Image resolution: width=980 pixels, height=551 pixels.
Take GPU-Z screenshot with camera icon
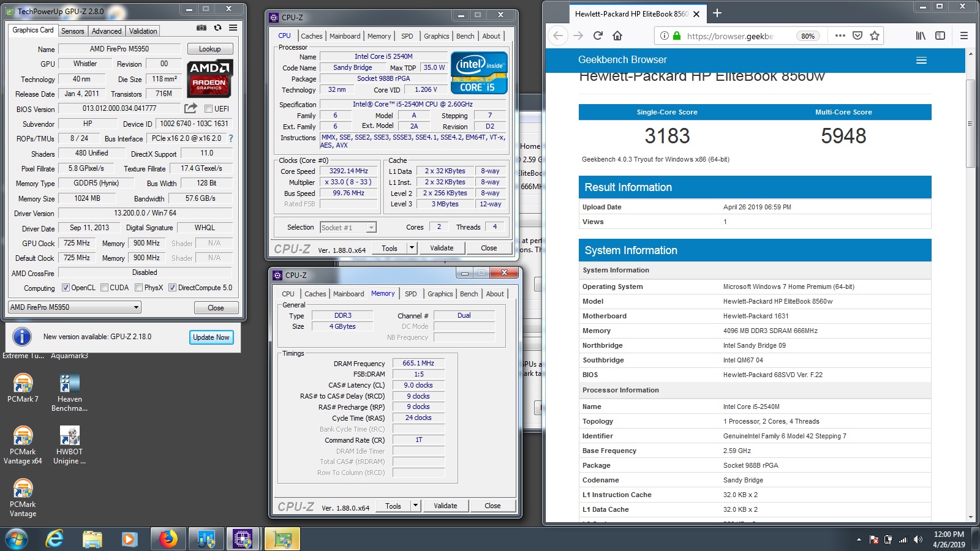201,28
